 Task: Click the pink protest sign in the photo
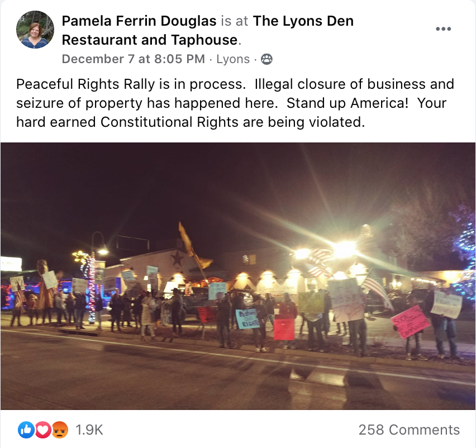(x=411, y=322)
